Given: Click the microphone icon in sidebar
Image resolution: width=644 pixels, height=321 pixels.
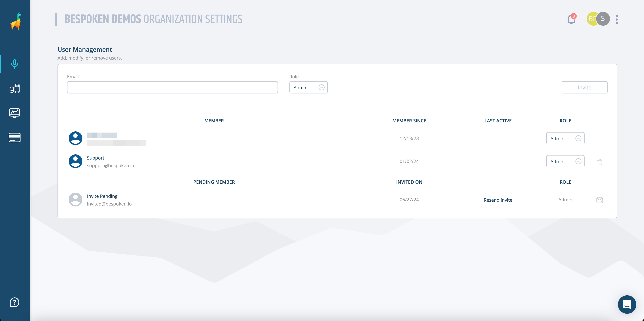Looking at the screenshot, I should pos(14,63).
